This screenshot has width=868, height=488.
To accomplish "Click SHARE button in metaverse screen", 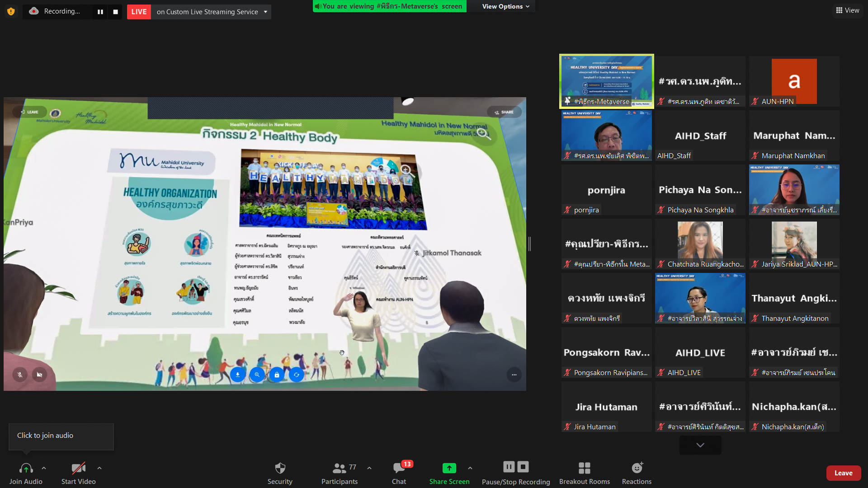I will 504,112.
